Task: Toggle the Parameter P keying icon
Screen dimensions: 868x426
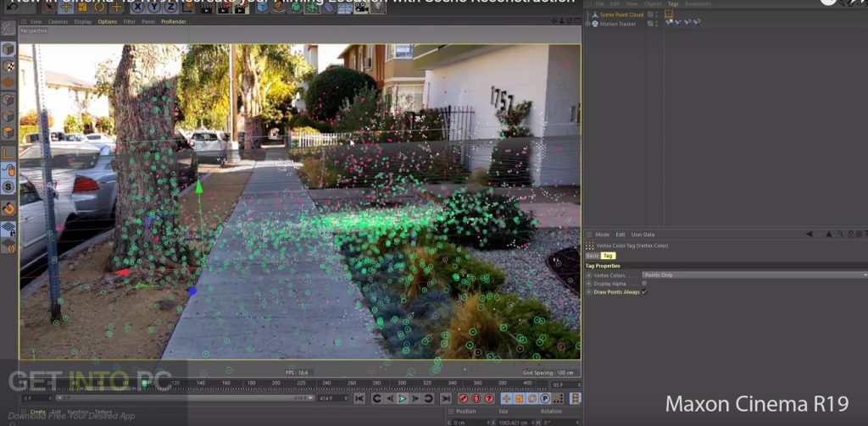Action: [545, 398]
